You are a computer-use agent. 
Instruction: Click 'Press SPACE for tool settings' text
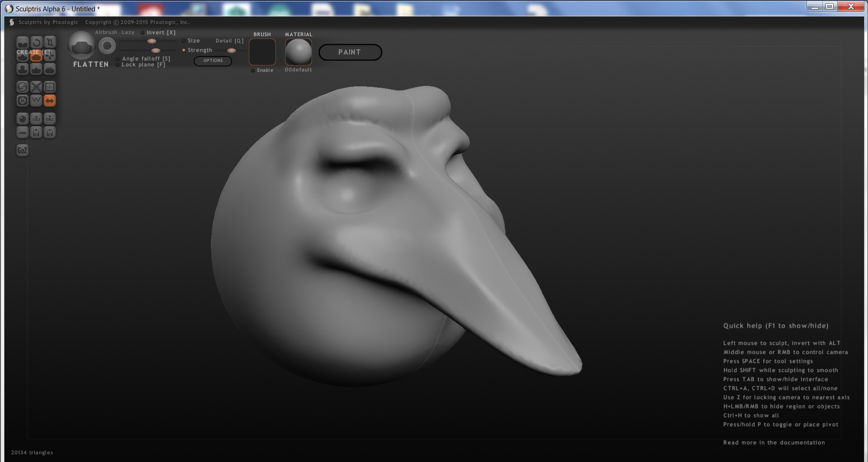[x=768, y=361]
